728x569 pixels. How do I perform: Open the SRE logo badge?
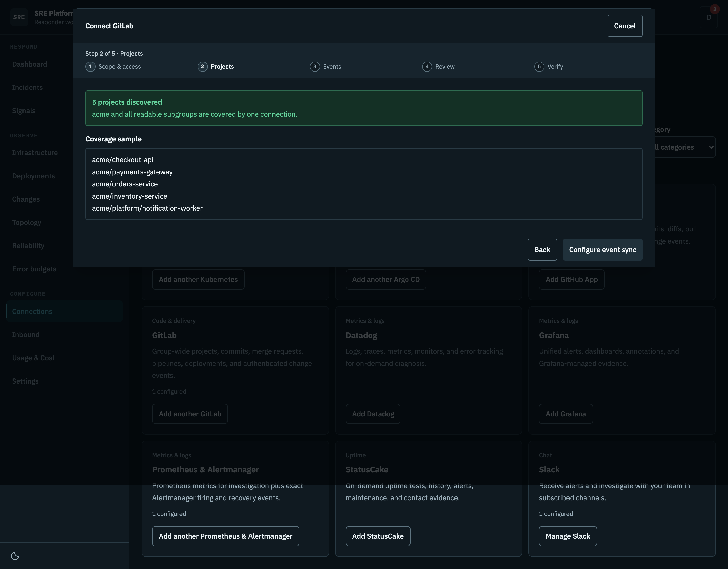click(x=19, y=17)
